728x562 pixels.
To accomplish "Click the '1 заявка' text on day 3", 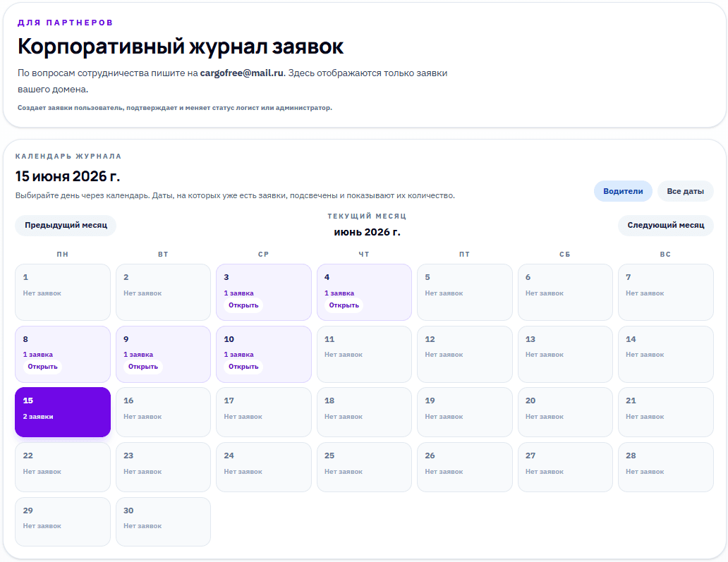I will tap(238, 293).
